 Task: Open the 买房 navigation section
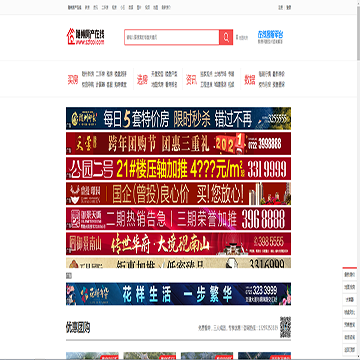73,79
